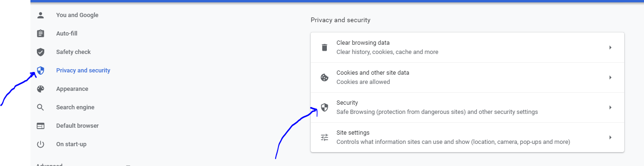Click the blue Privacy and security shield icon
Viewport: 644px width, 166px height.
click(41, 71)
